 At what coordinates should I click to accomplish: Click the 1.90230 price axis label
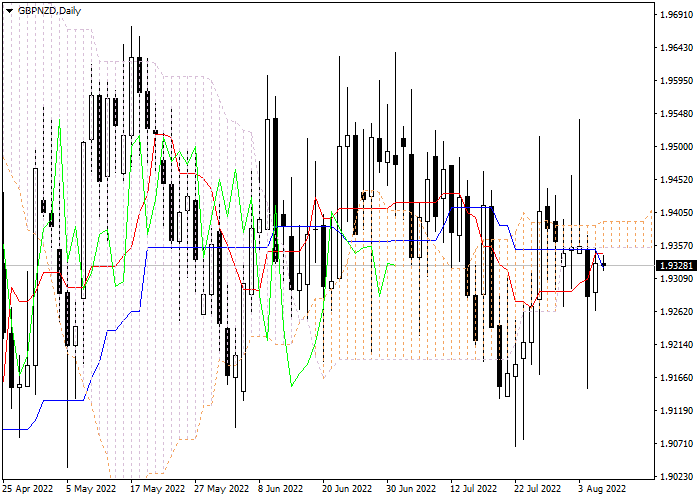tap(675, 476)
